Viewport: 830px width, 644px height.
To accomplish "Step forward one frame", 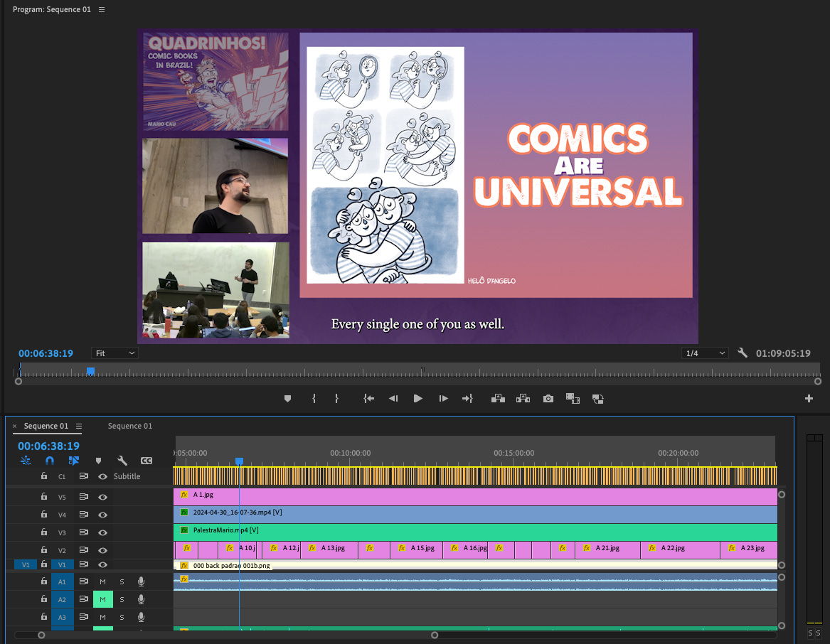I will (443, 399).
